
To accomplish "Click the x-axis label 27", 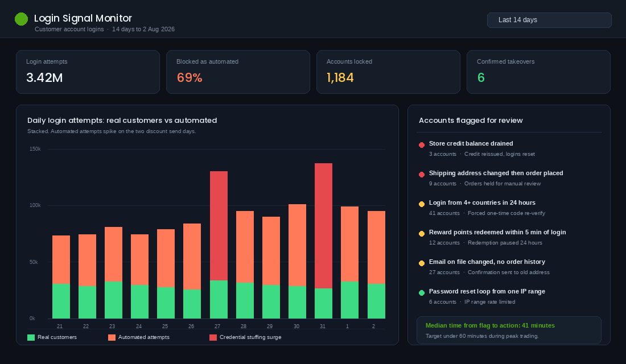I will point(217,326).
